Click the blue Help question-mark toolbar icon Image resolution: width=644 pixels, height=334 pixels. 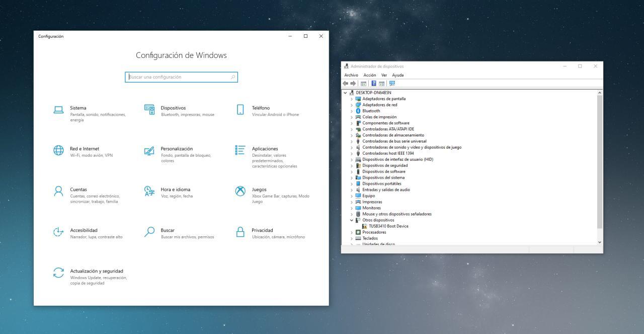(x=374, y=84)
